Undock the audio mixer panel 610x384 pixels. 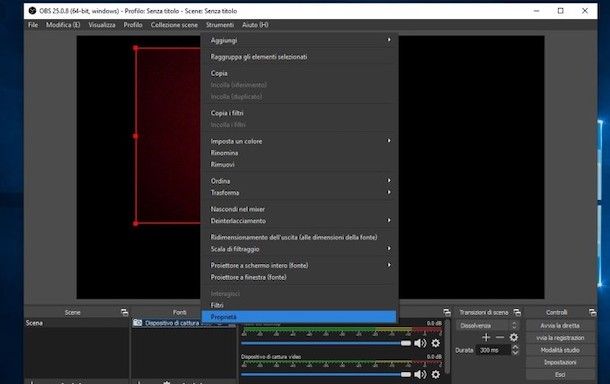pyautogui.click(x=447, y=312)
